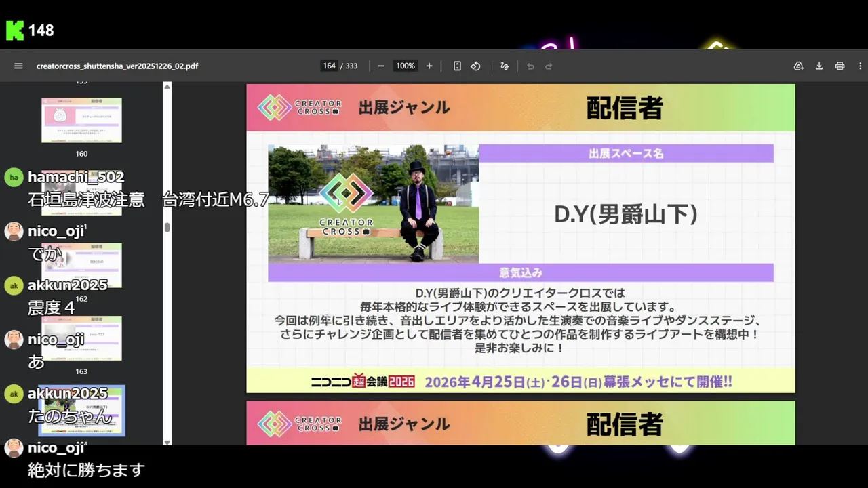Screen dimensions: 868x488
Task: Click the man-on-bench photo in the PDF
Action: click(373, 203)
